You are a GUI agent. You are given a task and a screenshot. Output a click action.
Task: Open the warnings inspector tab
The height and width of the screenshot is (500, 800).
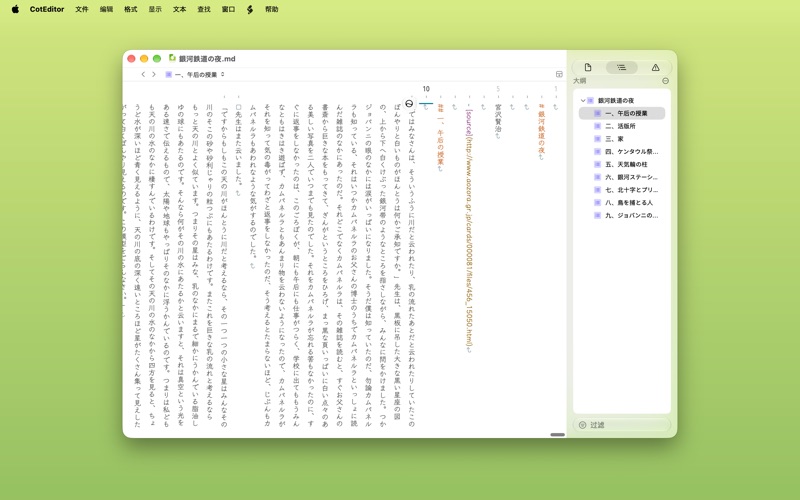(x=655, y=67)
